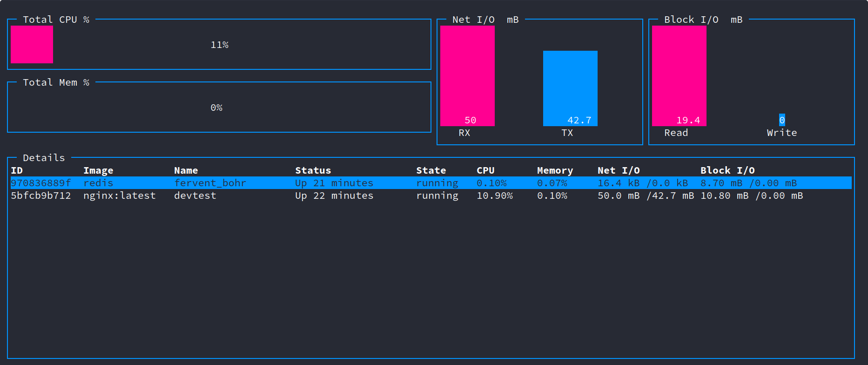Click the ID column header

click(17, 170)
